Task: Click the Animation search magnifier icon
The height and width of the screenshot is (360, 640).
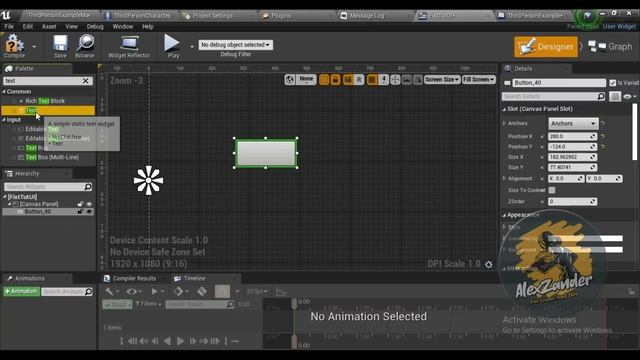Action: pyautogui.click(x=88, y=291)
